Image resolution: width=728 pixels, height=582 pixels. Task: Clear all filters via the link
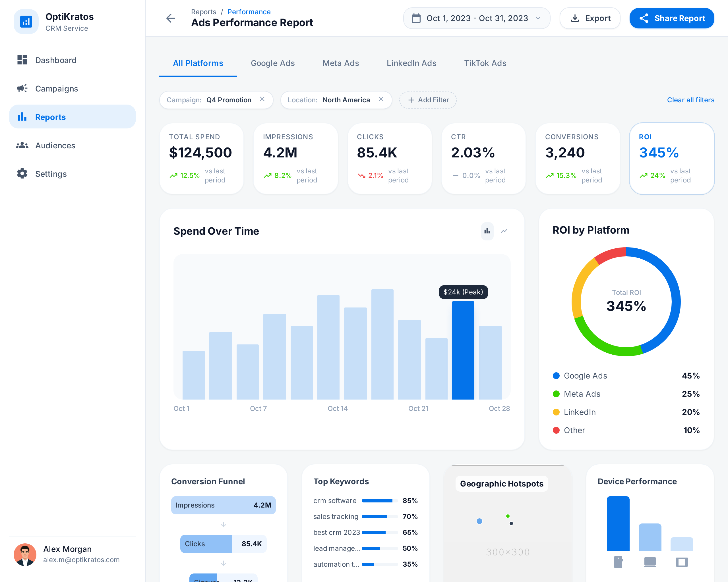click(690, 100)
